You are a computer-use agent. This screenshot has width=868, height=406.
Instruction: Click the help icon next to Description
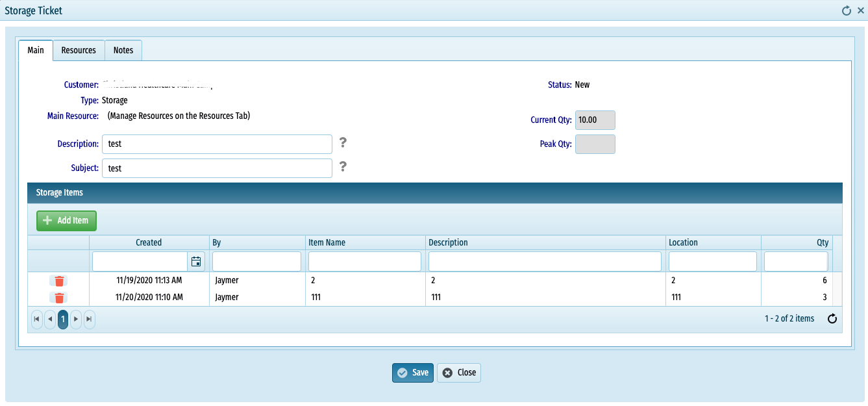point(343,143)
